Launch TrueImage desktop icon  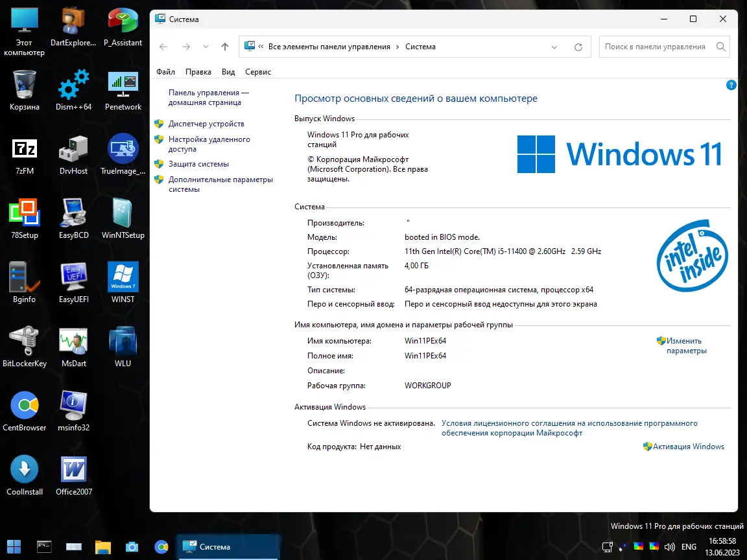tap(123, 155)
